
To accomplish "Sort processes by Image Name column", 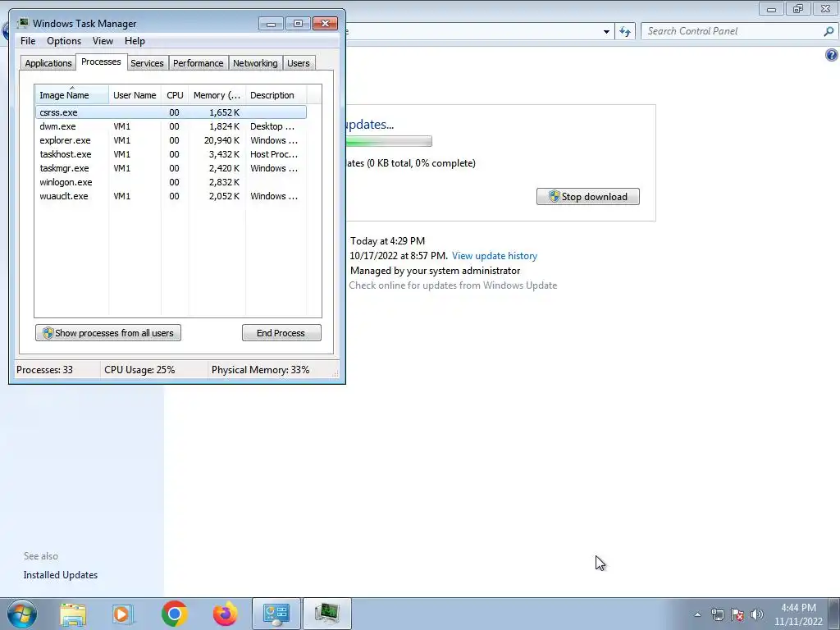I will click(72, 95).
